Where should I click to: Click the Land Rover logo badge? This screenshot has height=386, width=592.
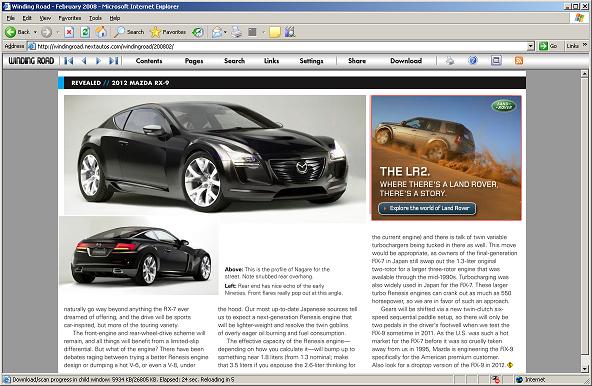point(503,105)
